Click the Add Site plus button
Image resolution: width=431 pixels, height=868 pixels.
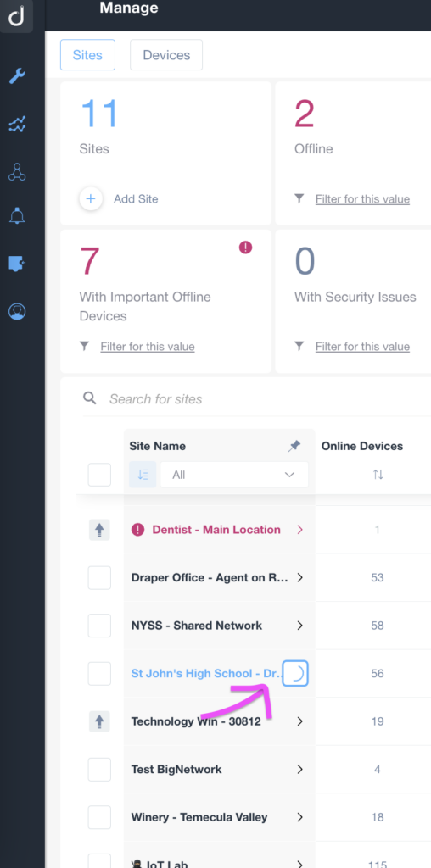91,198
